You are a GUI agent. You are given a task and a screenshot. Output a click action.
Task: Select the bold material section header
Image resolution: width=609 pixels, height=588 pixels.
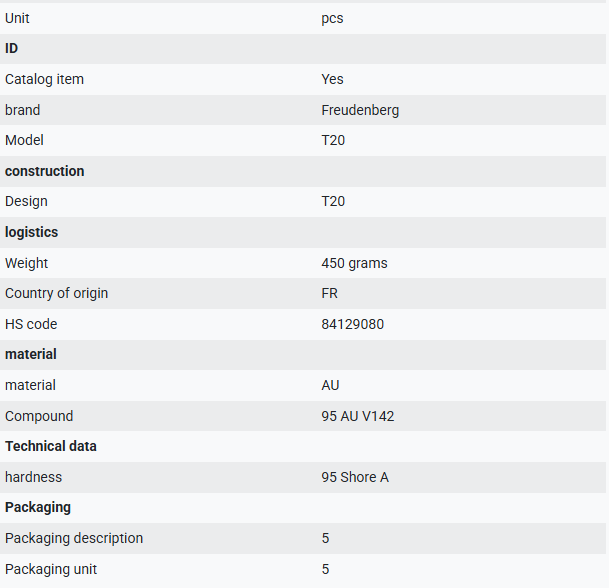[31, 355]
